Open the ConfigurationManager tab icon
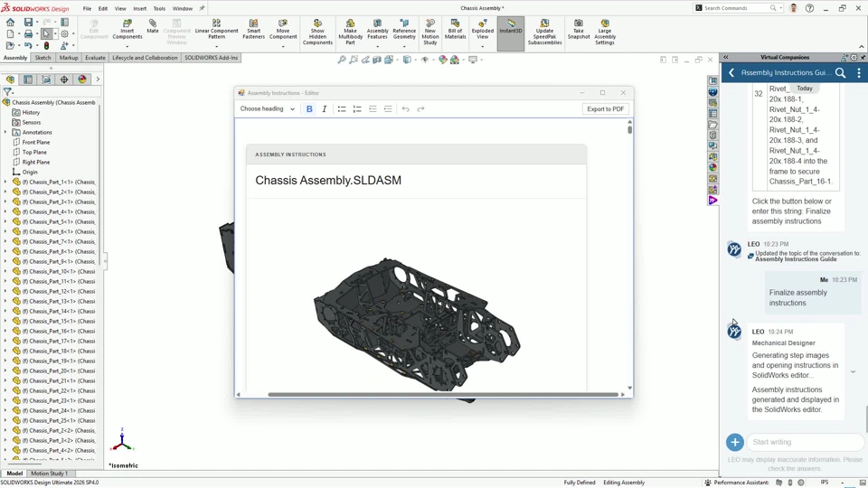The height and width of the screenshot is (488, 868). pos(46,80)
